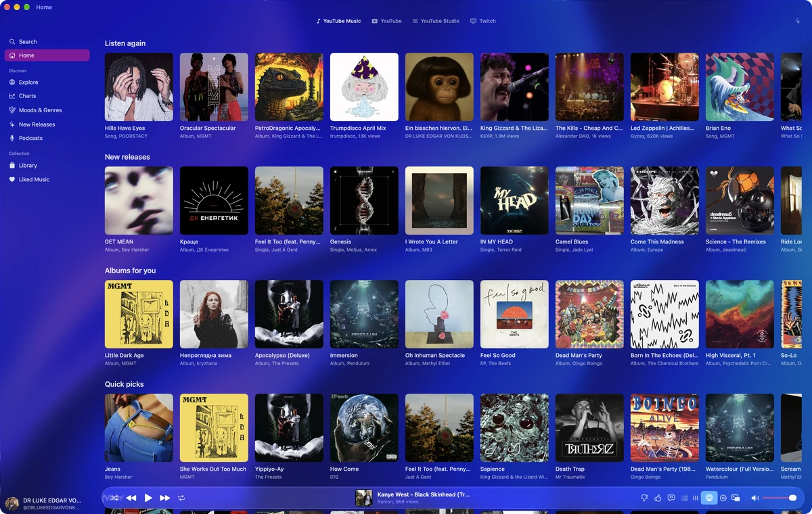Image resolution: width=812 pixels, height=514 pixels.
Task: Click the 'Led Zeppelin | Achilles' title
Action: [x=664, y=128]
